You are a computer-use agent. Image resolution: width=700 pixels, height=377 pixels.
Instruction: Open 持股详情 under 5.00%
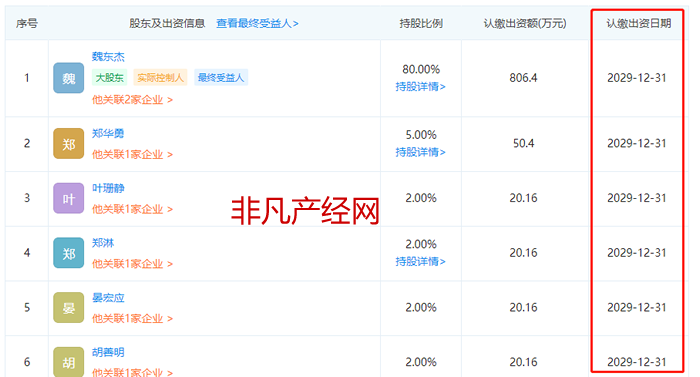(x=421, y=152)
